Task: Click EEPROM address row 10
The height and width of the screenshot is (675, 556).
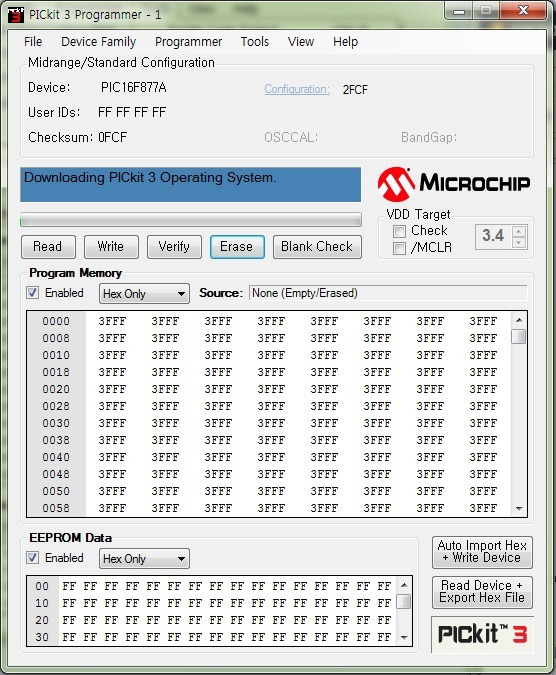Action: pyautogui.click(x=42, y=603)
